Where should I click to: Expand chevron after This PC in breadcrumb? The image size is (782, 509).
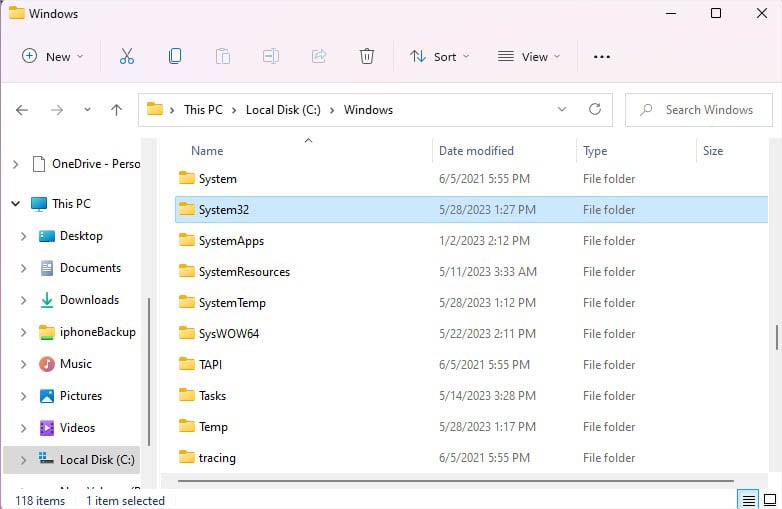(x=234, y=110)
